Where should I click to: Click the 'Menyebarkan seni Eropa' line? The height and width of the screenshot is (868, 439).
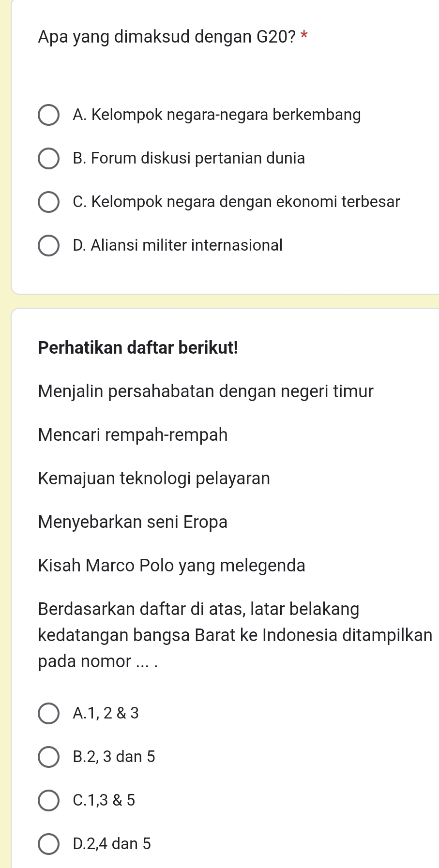(133, 522)
